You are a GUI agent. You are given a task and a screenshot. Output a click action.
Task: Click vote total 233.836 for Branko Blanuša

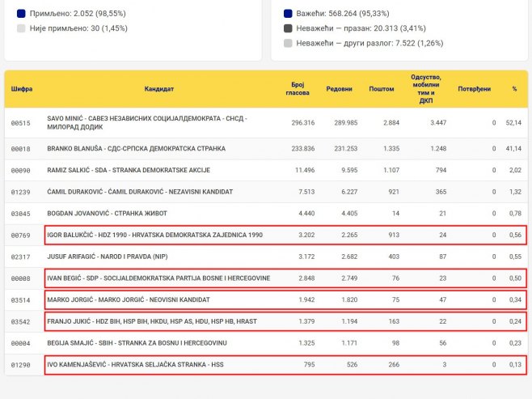pyautogui.click(x=303, y=148)
